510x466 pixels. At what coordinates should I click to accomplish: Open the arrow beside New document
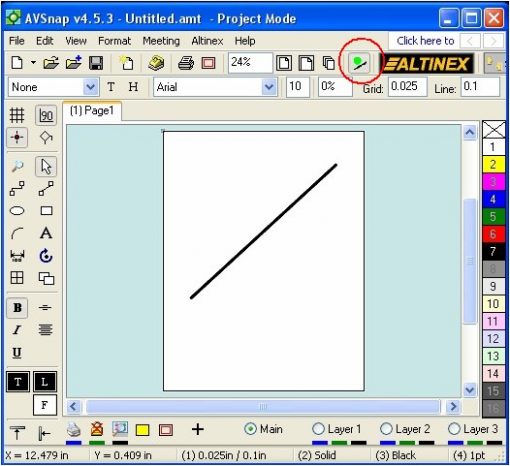click(x=33, y=62)
